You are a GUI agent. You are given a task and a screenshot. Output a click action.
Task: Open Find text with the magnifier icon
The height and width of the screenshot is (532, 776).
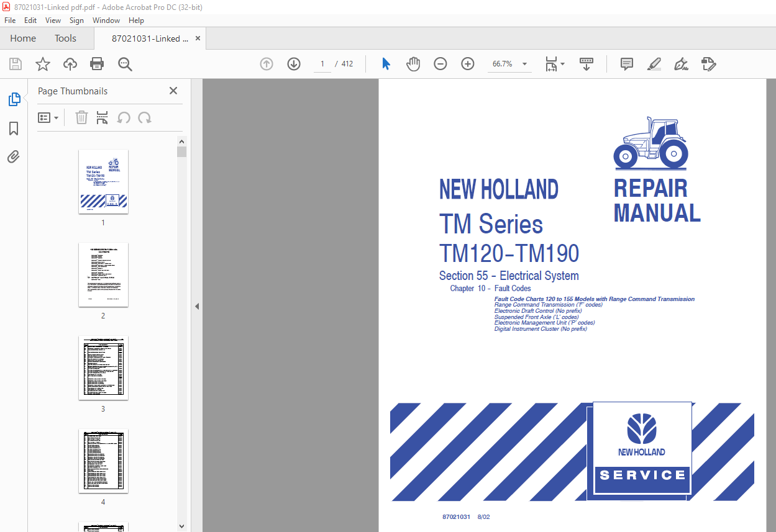click(x=126, y=64)
